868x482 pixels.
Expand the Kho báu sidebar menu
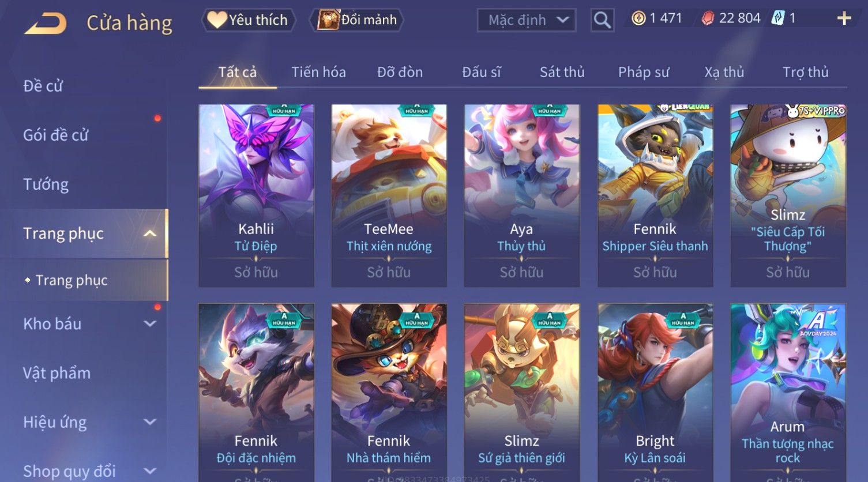click(149, 324)
